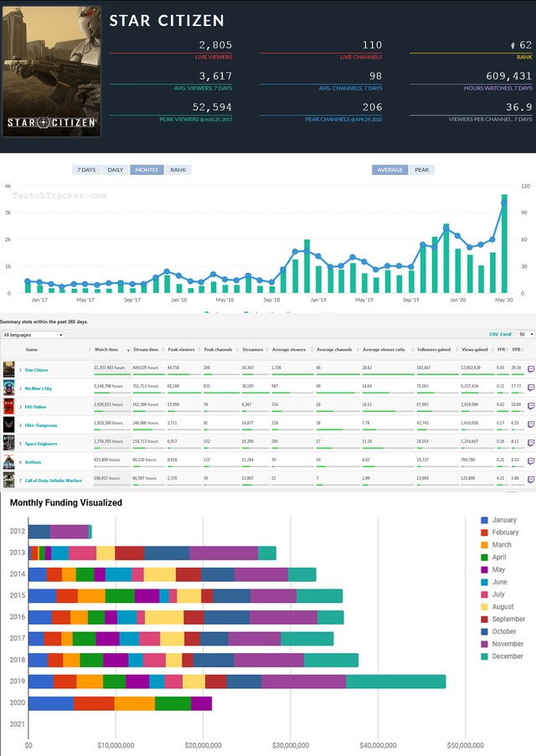Click the large Star Citizen cover art
Viewport: 536px width, 756px height.
(x=51, y=71)
